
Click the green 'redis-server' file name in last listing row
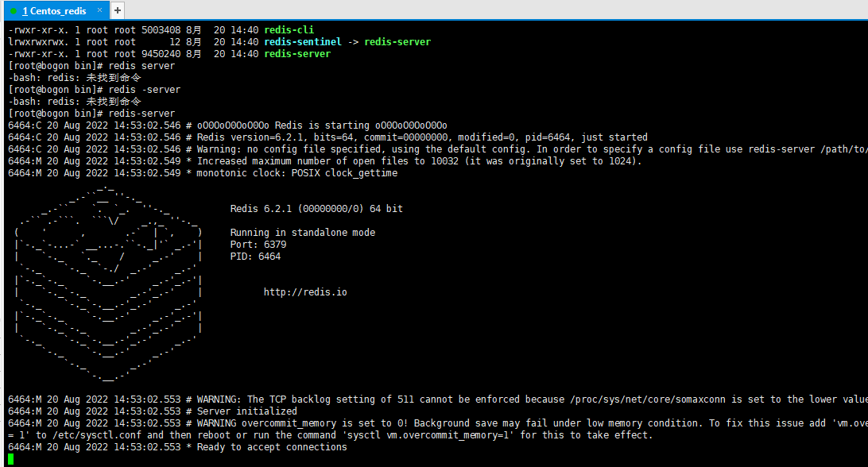tap(297, 54)
